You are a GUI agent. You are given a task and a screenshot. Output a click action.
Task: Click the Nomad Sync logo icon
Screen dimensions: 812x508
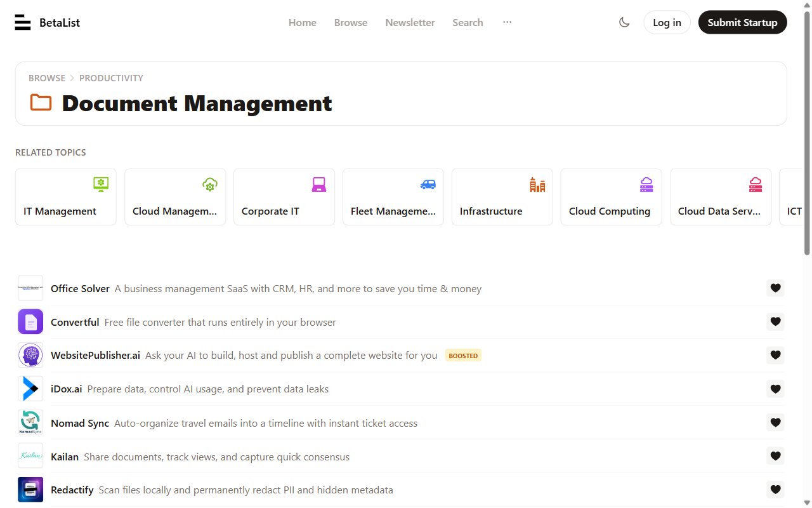pyautogui.click(x=30, y=422)
